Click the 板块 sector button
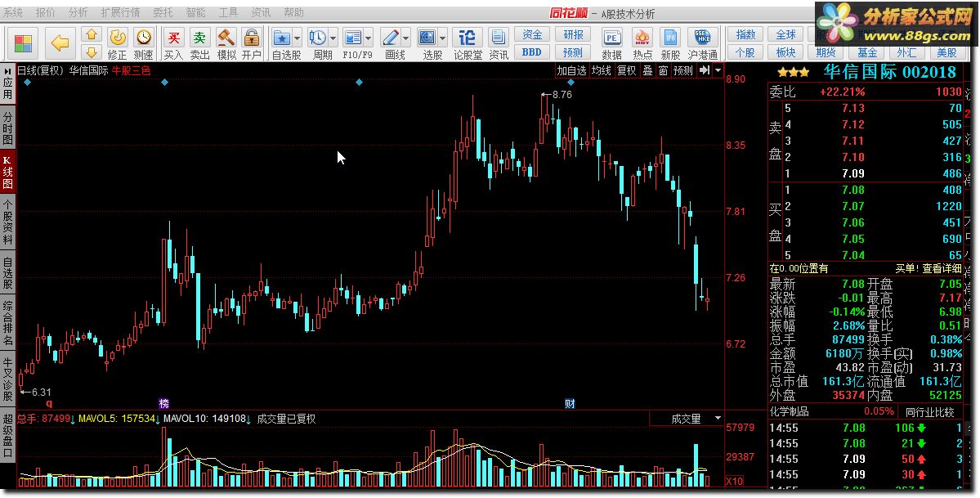The height and width of the screenshot is (498, 980). coord(785,52)
